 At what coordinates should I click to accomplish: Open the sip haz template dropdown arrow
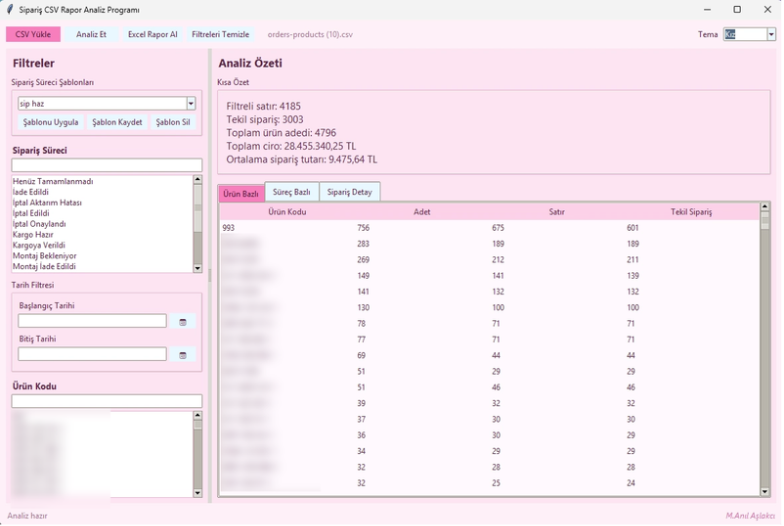[x=191, y=104]
